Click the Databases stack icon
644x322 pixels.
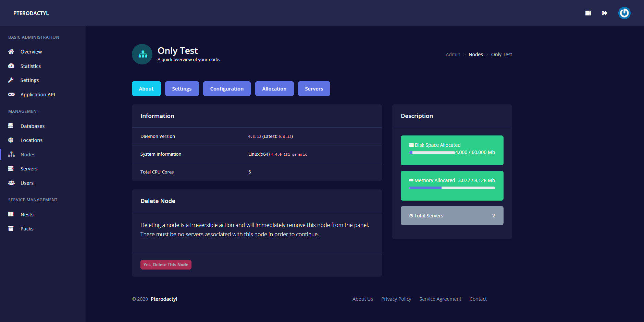point(11,126)
